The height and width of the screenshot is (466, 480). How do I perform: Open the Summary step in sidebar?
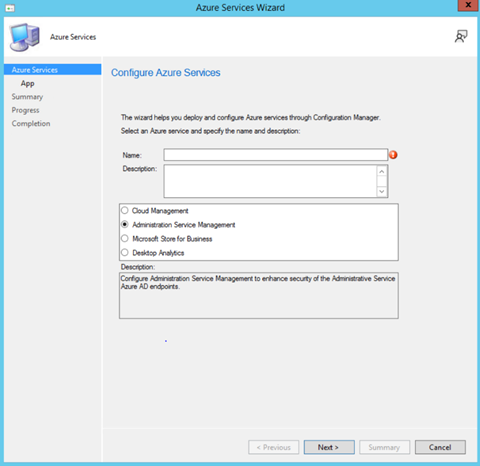pyautogui.click(x=27, y=97)
